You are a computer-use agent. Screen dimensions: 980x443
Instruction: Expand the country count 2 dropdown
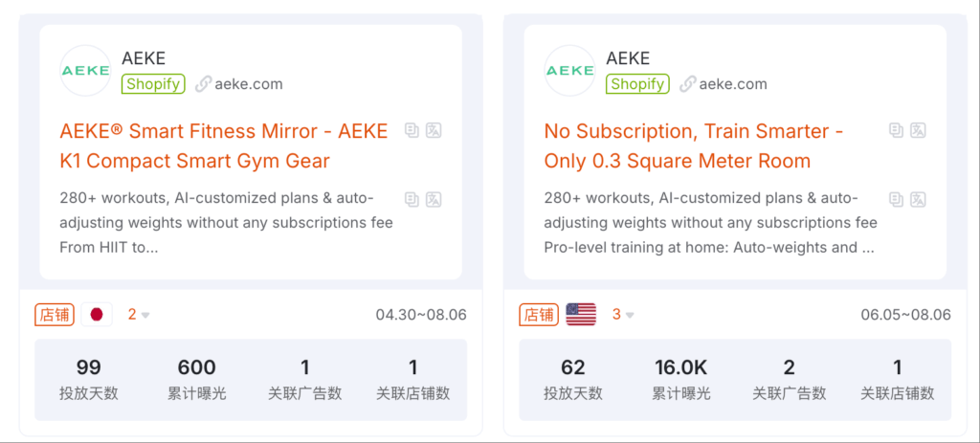pyautogui.click(x=139, y=315)
